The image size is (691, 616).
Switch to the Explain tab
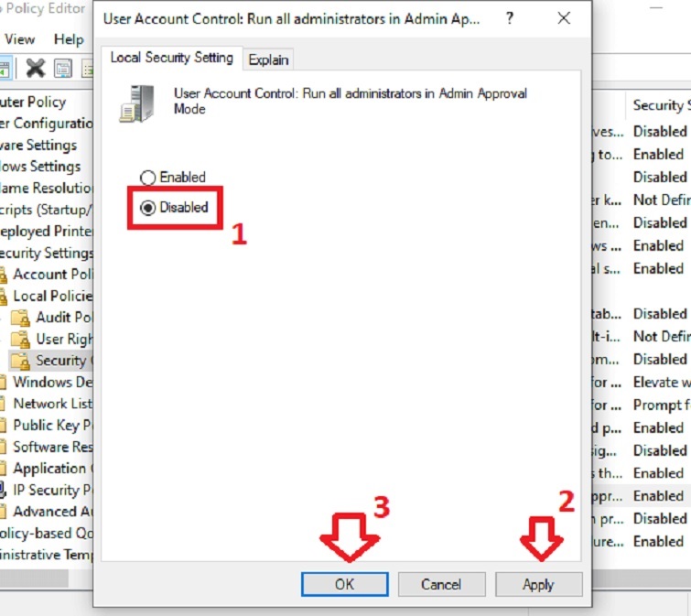click(268, 59)
